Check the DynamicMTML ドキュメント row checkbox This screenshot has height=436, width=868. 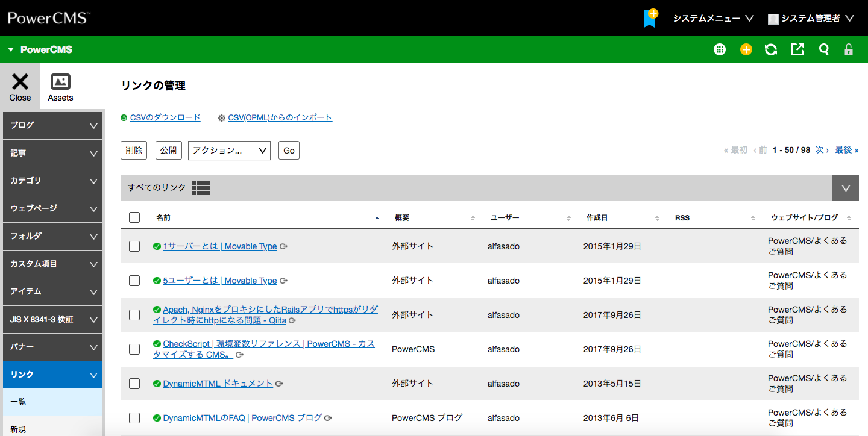pyautogui.click(x=134, y=384)
